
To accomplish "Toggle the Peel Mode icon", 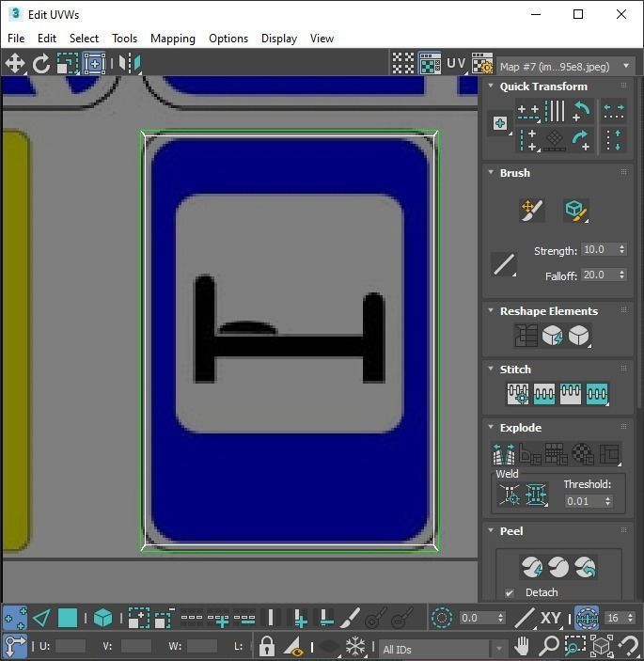I will [558, 567].
